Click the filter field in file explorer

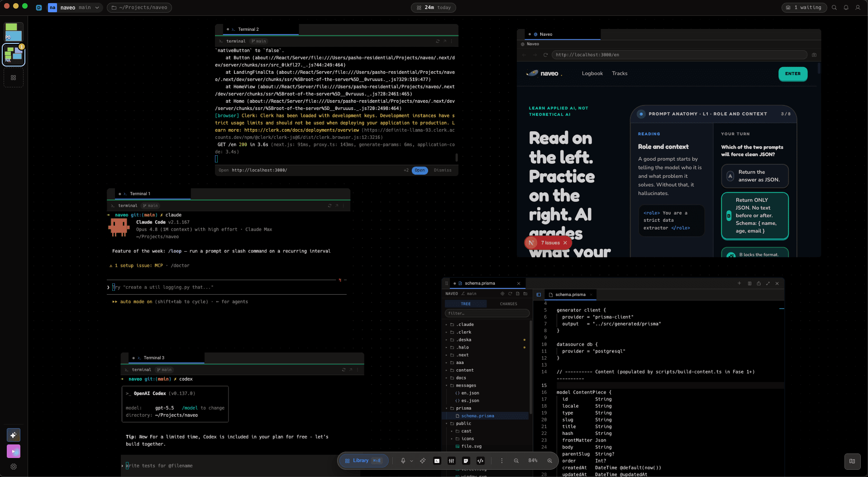pyautogui.click(x=487, y=313)
